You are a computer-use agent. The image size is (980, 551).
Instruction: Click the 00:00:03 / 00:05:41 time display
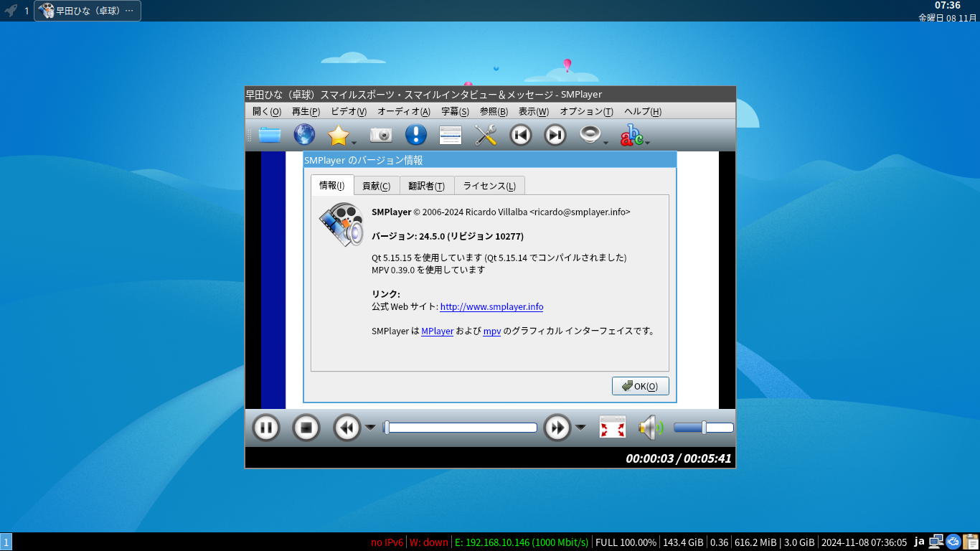[x=679, y=458]
